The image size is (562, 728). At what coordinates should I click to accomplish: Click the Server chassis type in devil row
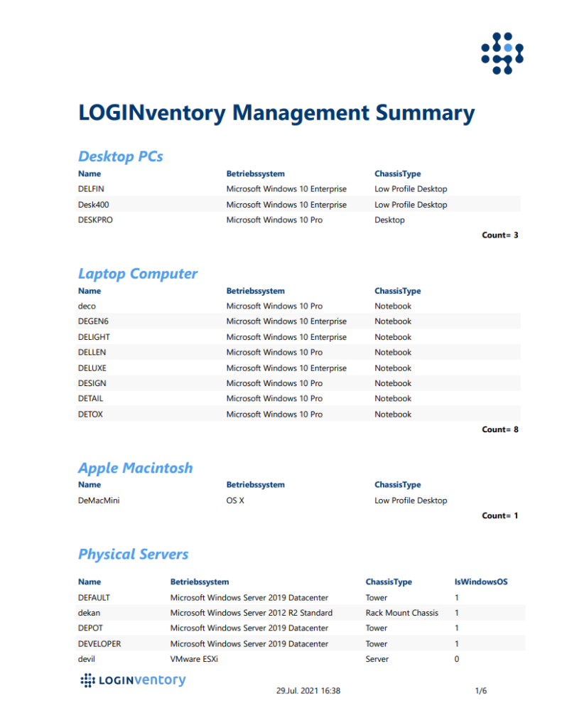click(x=377, y=659)
